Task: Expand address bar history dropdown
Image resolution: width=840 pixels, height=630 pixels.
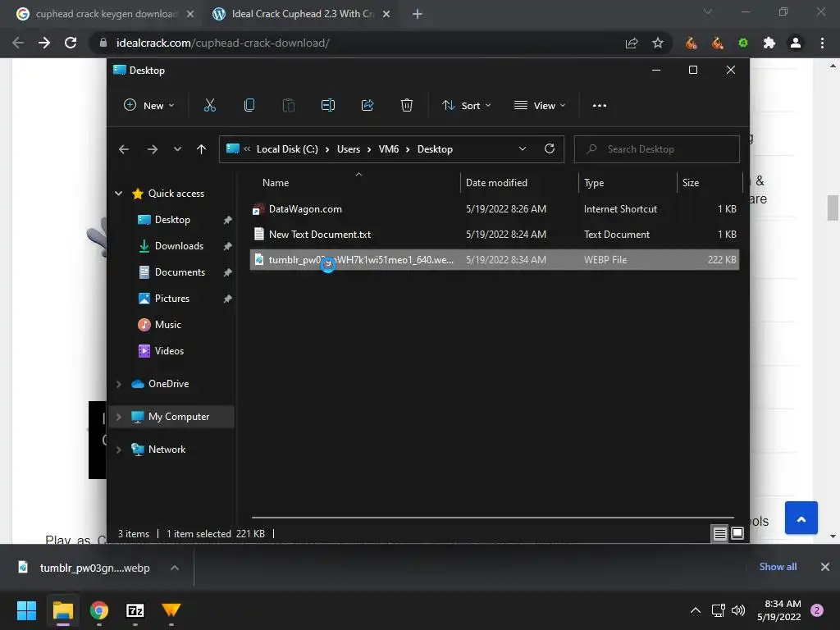Action: 523,149
